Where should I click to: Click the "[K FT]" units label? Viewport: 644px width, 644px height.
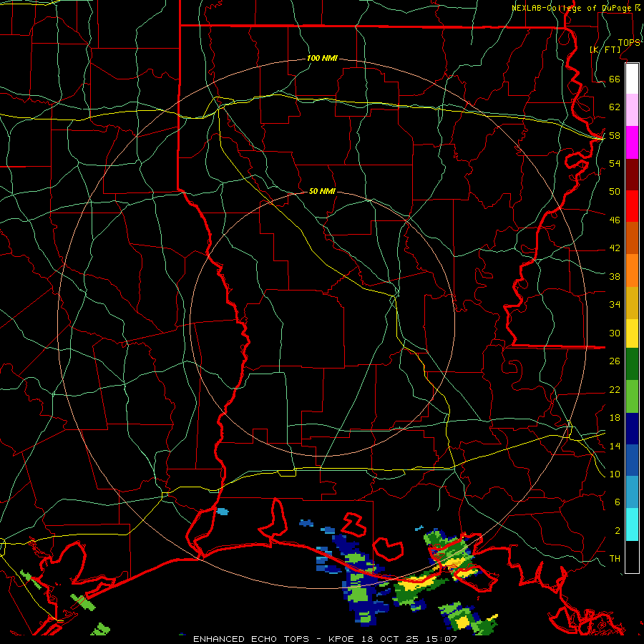coord(605,49)
